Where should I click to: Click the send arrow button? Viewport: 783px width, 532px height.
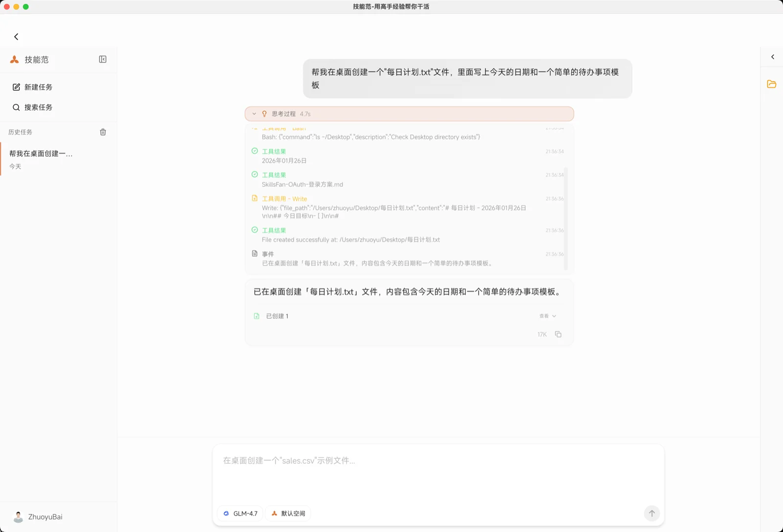point(652,513)
